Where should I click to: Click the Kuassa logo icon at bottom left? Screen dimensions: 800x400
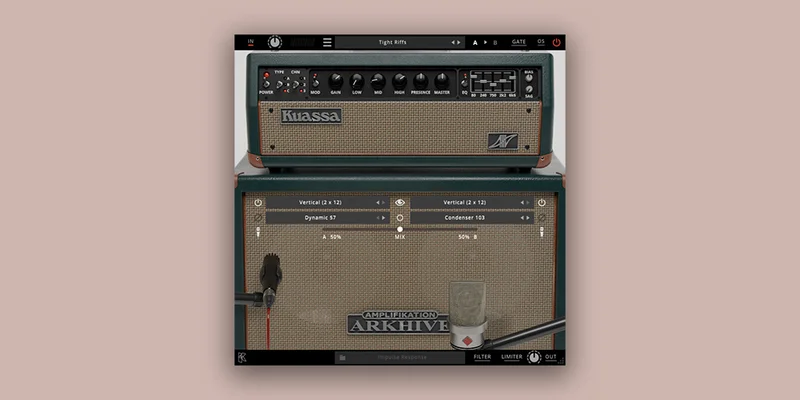(x=242, y=357)
